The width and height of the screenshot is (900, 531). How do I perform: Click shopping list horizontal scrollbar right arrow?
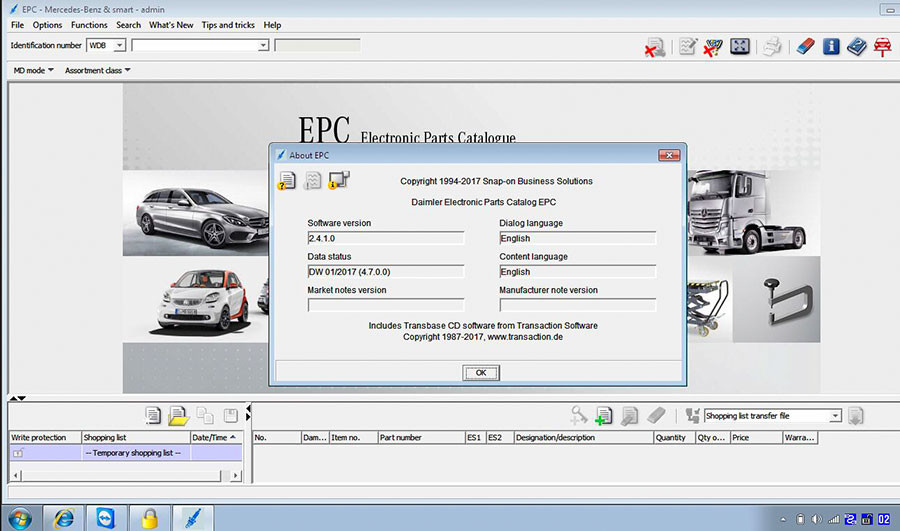click(x=235, y=475)
